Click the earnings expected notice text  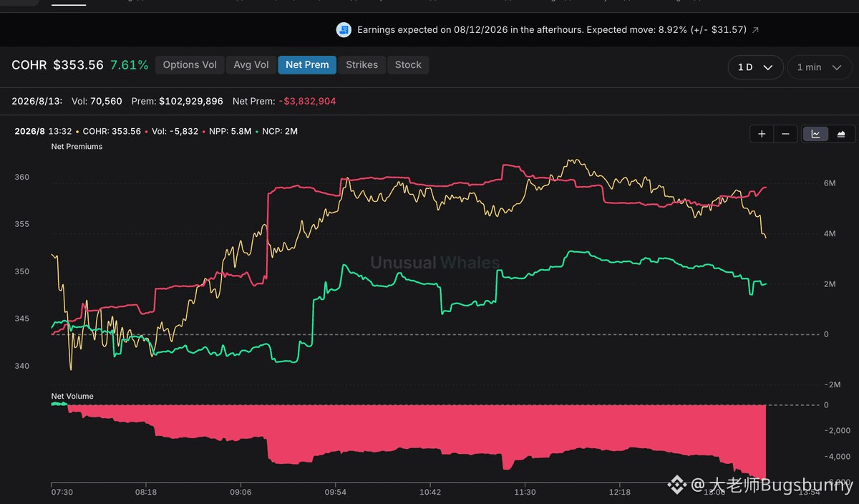point(552,30)
